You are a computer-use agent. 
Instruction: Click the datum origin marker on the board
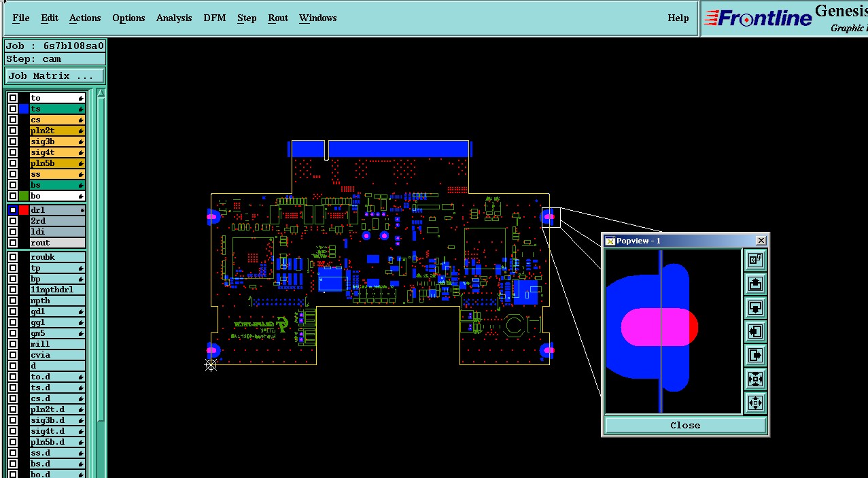(211, 365)
